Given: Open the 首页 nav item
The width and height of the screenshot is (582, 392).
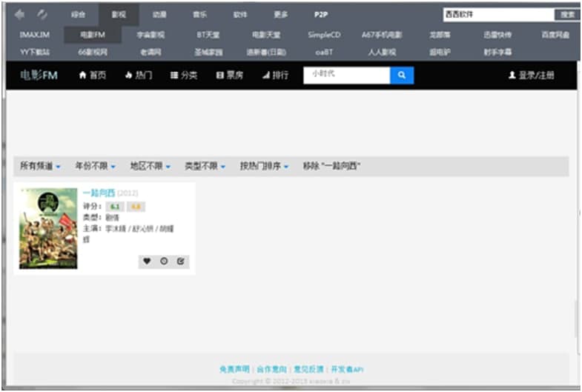Looking at the screenshot, I should pos(93,76).
